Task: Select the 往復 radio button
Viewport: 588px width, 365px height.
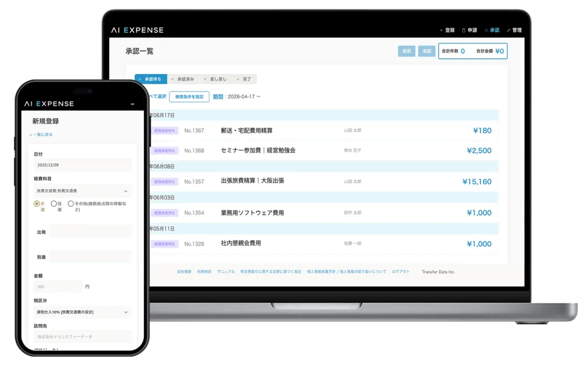Action: (x=54, y=203)
